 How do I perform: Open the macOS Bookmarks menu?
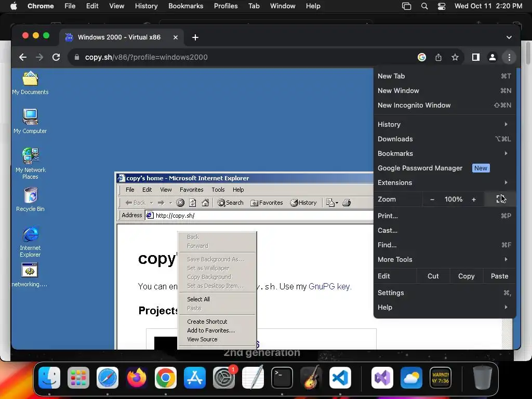click(185, 6)
